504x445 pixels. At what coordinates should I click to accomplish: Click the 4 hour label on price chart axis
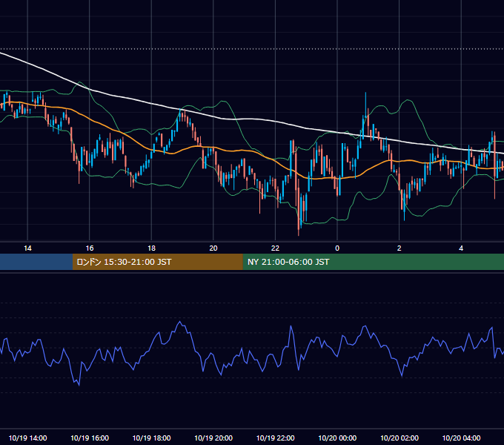click(461, 248)
